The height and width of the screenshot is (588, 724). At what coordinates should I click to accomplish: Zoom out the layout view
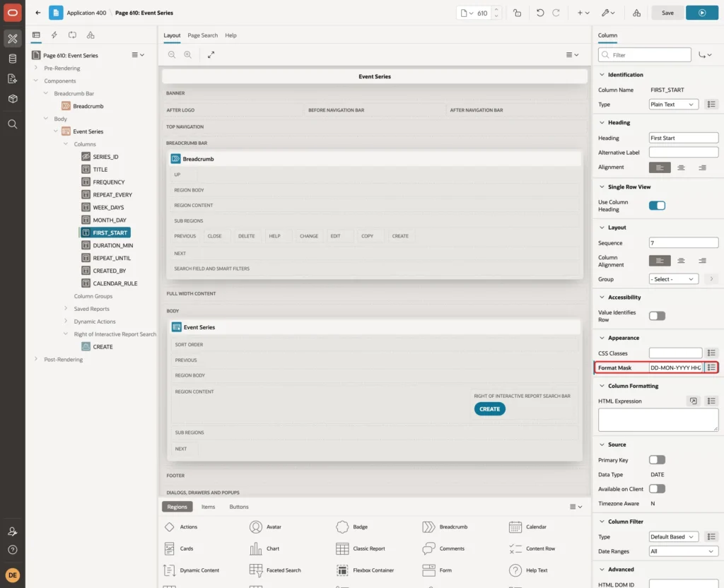[x=171, y=54]
